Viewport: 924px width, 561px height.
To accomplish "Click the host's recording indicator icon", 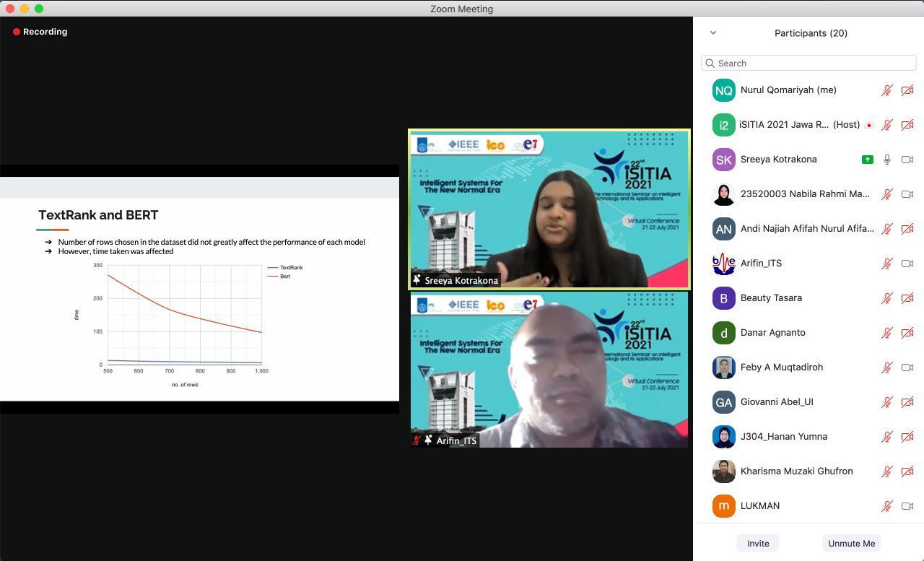I will pyautogui.click(x=869, y=125).
